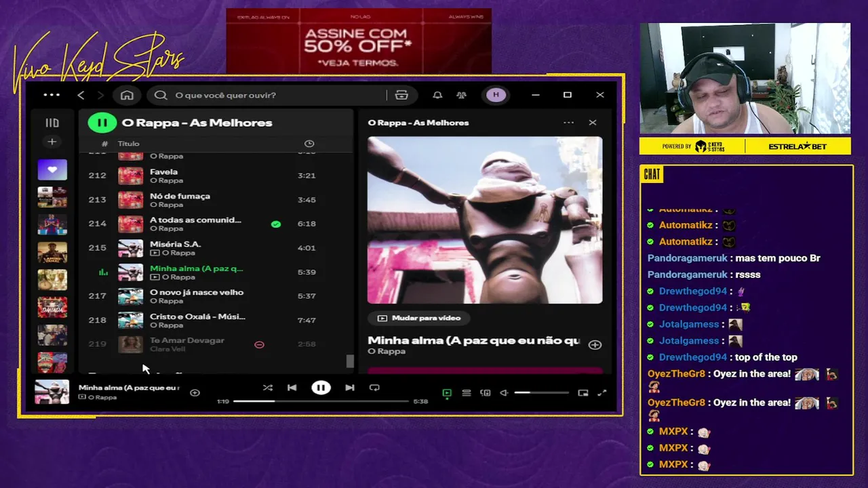868x488 pixels.
Task: Add the song to library via the panel plus icon
Action: click(595, 345)
